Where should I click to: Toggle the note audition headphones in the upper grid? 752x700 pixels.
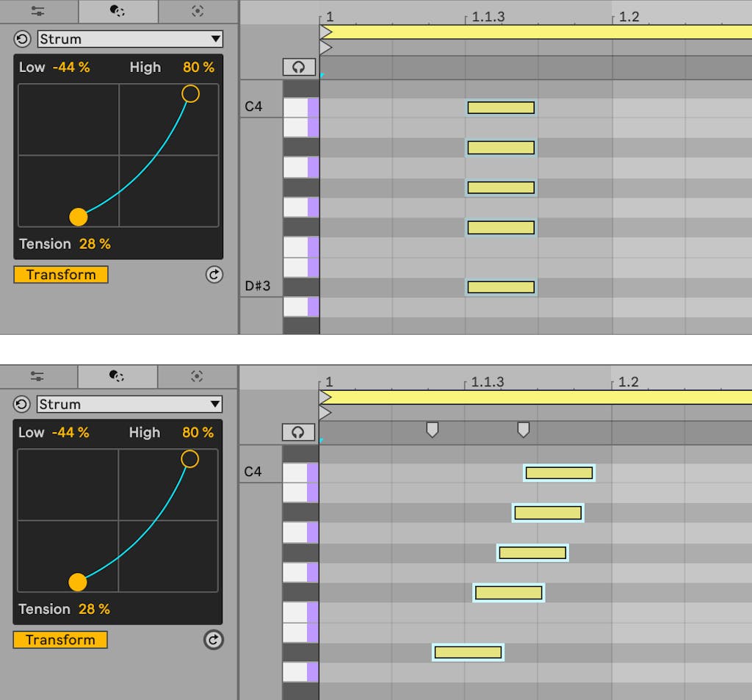pyautogui.click(x=300, y=66)
